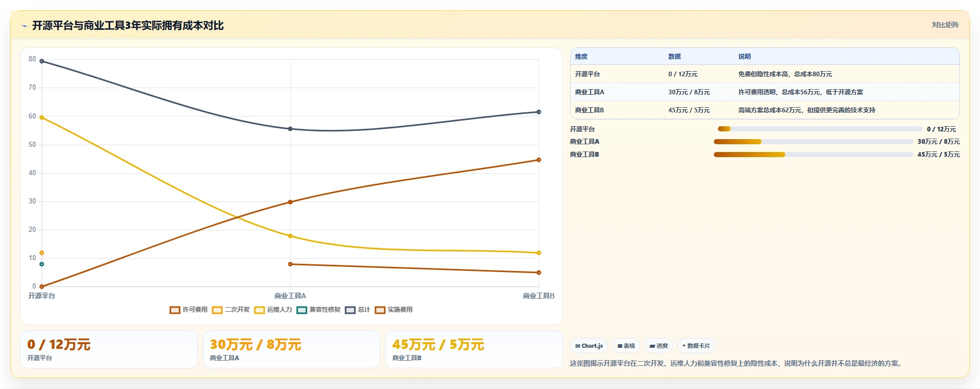Open the '0 / 12万元' data card
980x389 pixels.
pyautogui.click(x=109, y=349)
